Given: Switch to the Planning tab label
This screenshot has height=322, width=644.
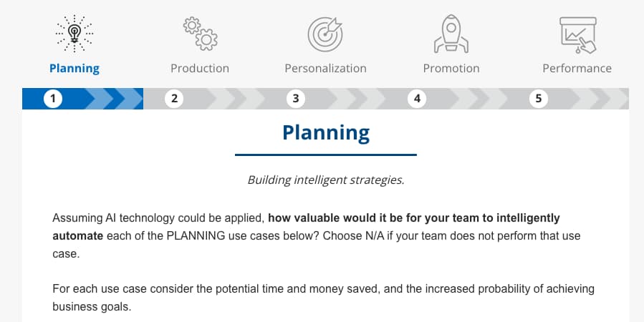Looking at the screenshot, I should 75,68.
